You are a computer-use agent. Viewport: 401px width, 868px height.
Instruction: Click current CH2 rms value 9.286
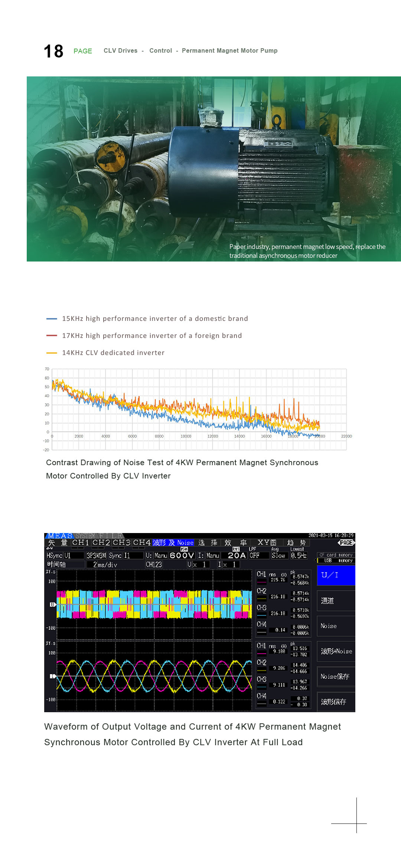tap(279, 668)
